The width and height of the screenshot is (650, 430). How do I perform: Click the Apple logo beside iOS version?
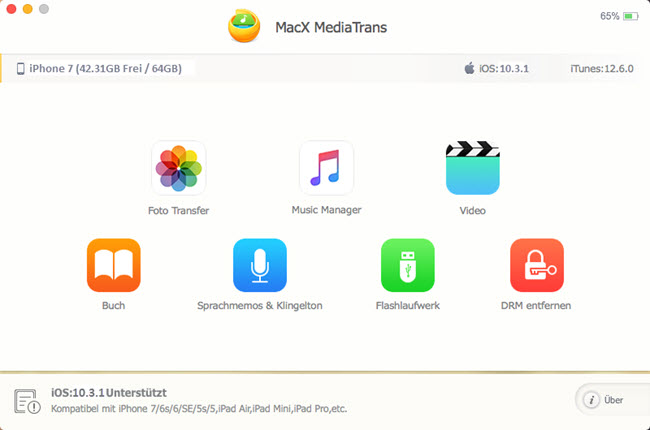[x=468, y=69]
